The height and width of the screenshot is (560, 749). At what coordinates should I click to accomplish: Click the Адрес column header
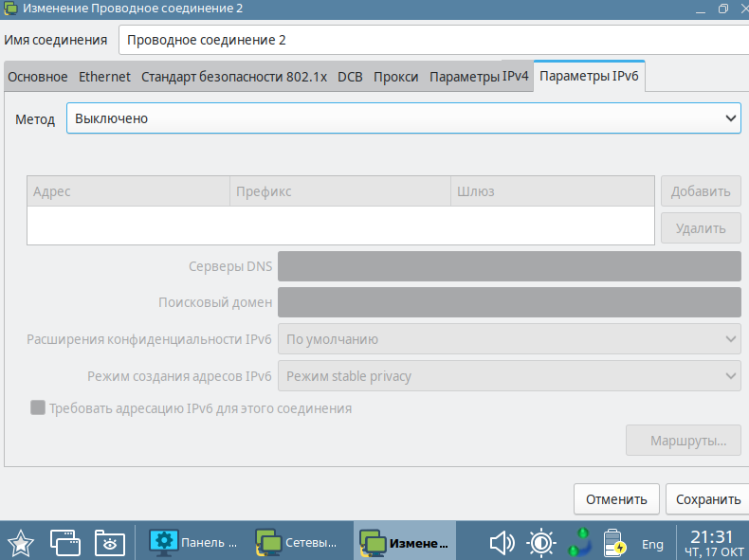point(129,191)
